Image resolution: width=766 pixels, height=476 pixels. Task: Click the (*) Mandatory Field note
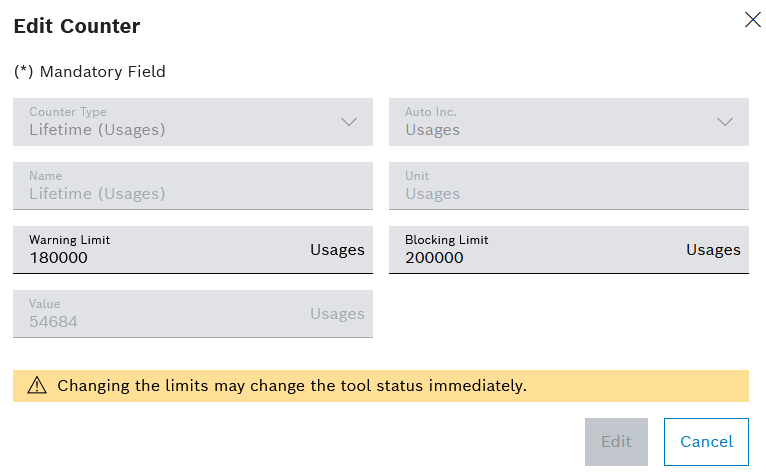click(90, 72)
